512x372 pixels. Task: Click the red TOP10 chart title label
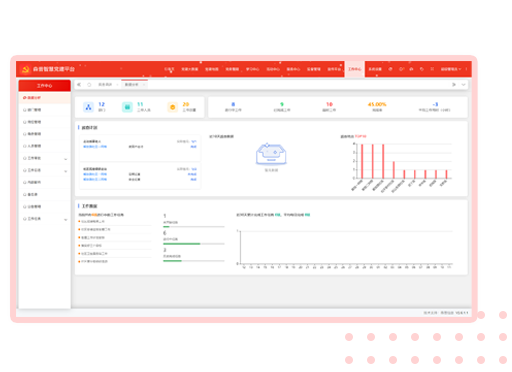(361, 136)
